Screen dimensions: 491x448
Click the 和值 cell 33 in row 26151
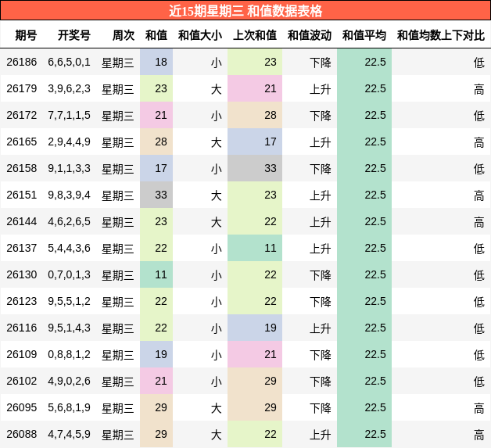156,195
